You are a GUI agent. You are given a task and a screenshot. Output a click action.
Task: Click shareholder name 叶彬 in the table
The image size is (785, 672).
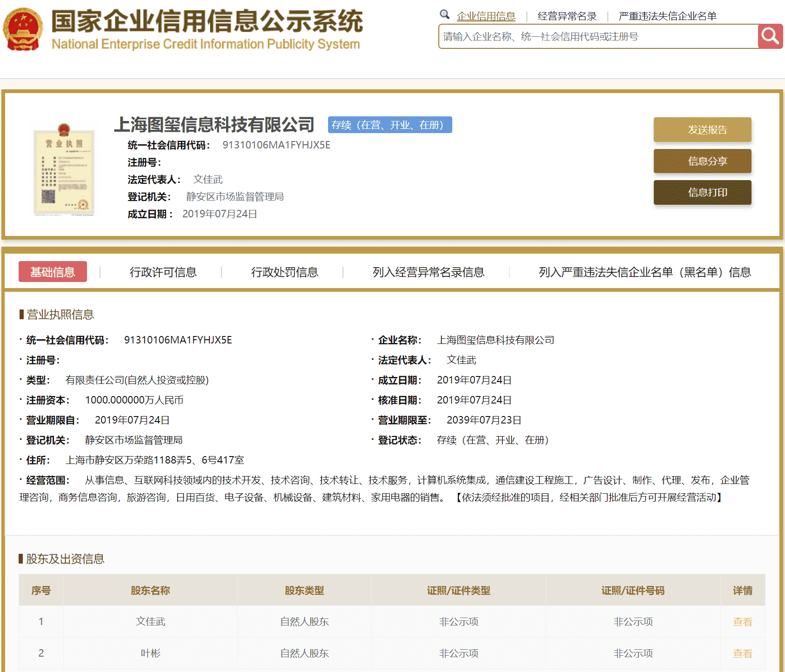(x=150, y=653)
